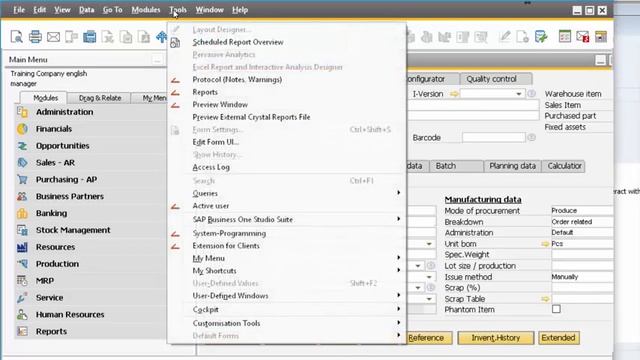This screenshot has width=640, height=360.
Task: Click the Administration module icon
Action: click(x=22, y=112)
